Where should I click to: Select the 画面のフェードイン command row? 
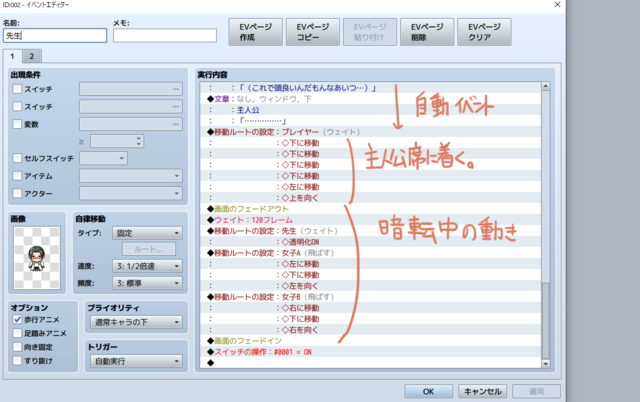pos(370,341)
